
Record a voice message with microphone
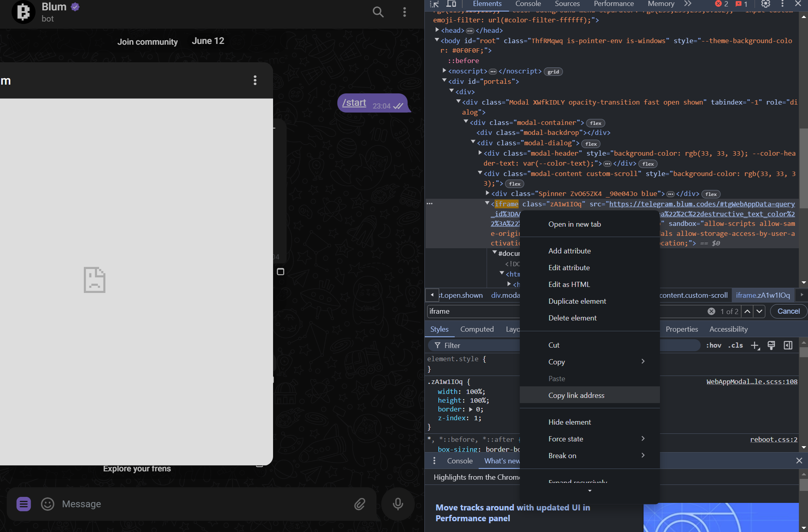[398, 504]
